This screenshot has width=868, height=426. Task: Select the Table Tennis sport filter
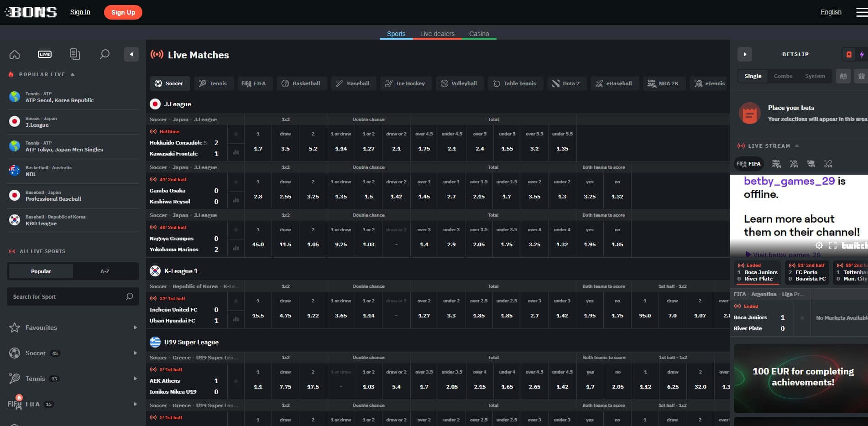pyautogui.click(x=515, y=83)
